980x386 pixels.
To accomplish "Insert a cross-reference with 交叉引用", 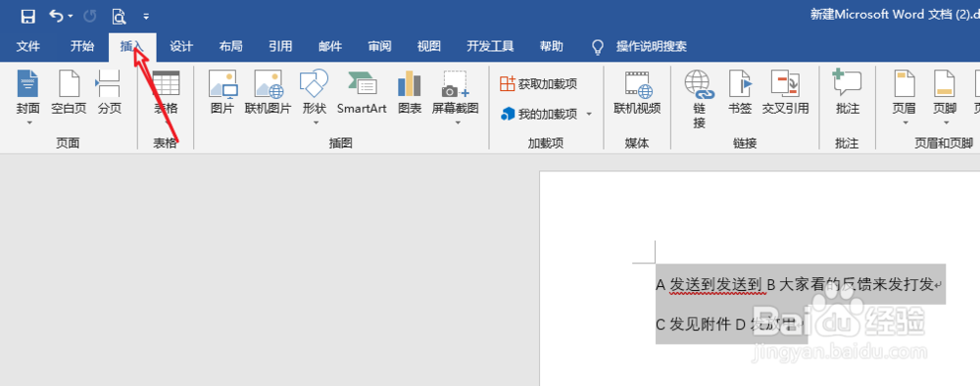I will pyautogui.click(x=786, y=92).
